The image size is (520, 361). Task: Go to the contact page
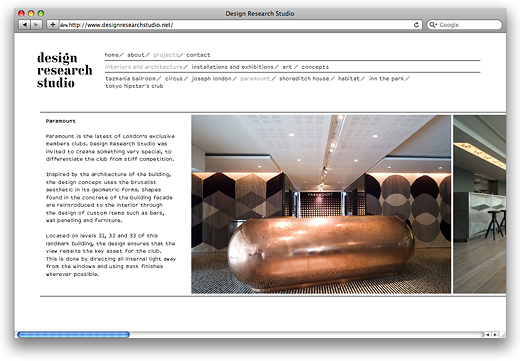[x=198, y=55]
